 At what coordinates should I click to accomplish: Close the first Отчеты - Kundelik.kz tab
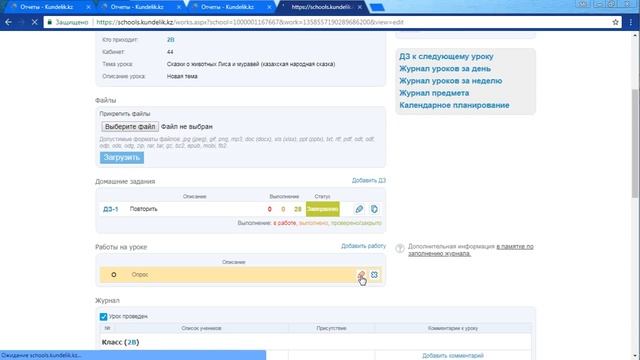click(89, 7)
